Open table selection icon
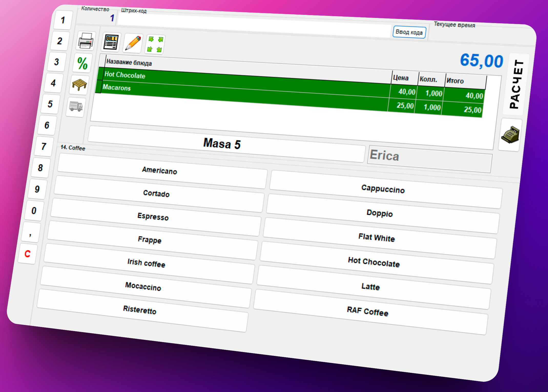The width and height of the screenshot is (548, 392). (79, 85)
